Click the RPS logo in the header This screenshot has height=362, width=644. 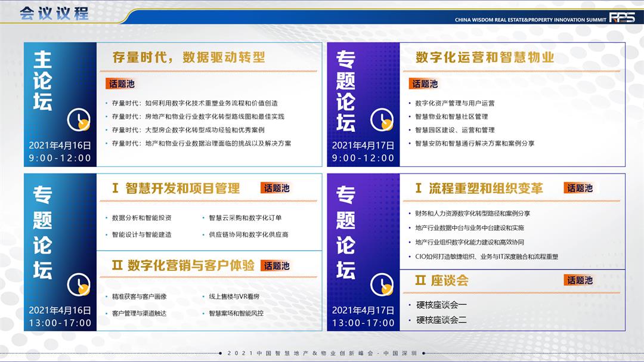click(x=622, y=18)
